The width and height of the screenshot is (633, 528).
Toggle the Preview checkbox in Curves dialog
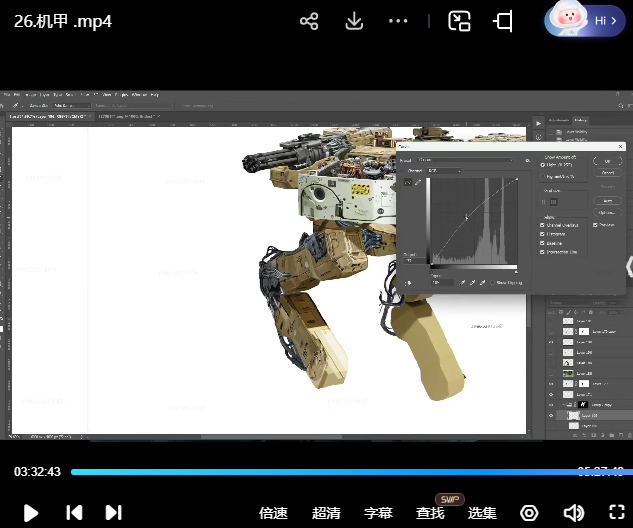coord(597,225)
